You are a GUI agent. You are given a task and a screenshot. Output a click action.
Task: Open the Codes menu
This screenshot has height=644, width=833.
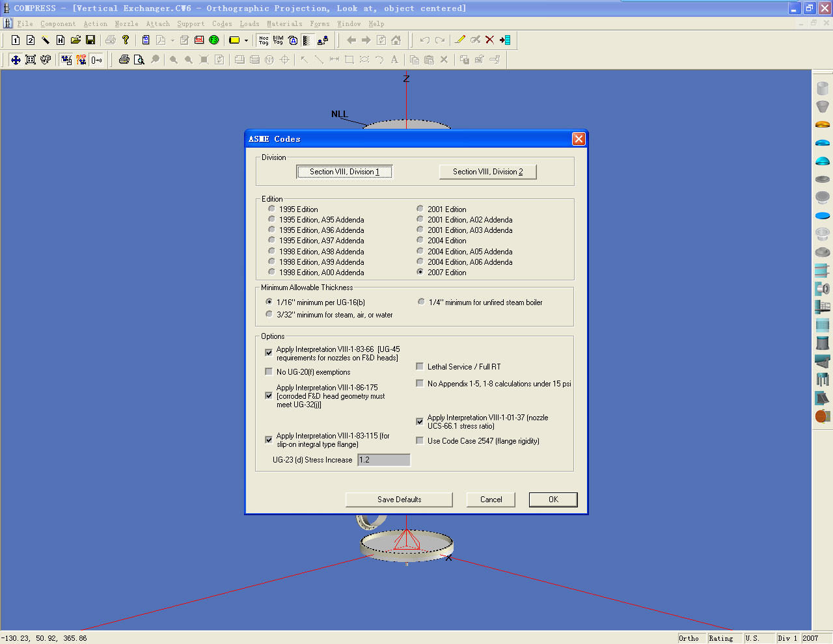tap(222, 23)
